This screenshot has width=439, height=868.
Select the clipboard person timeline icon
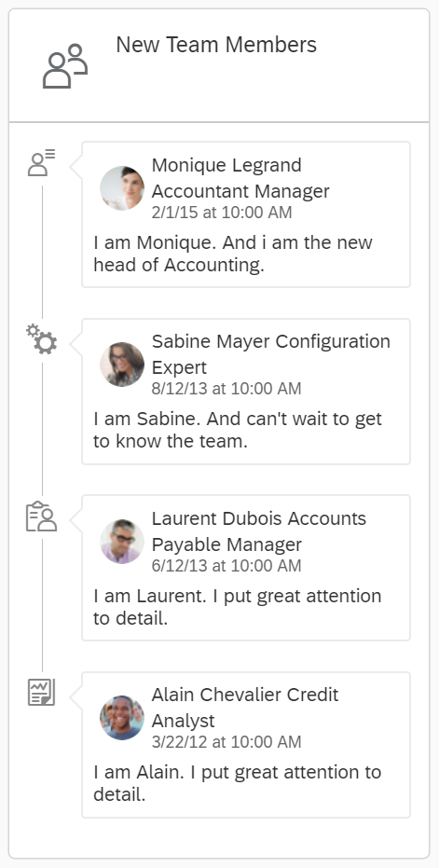(x=42, y=517)
